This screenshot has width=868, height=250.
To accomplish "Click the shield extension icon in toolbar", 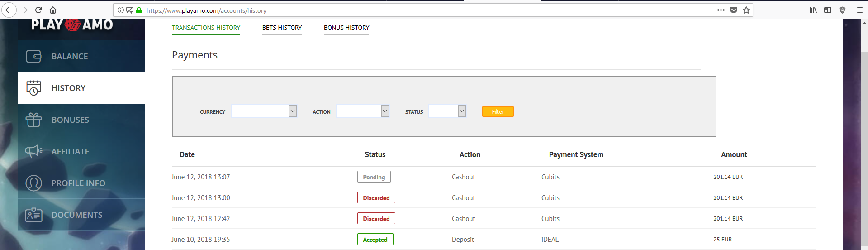I will coord(842,10).
